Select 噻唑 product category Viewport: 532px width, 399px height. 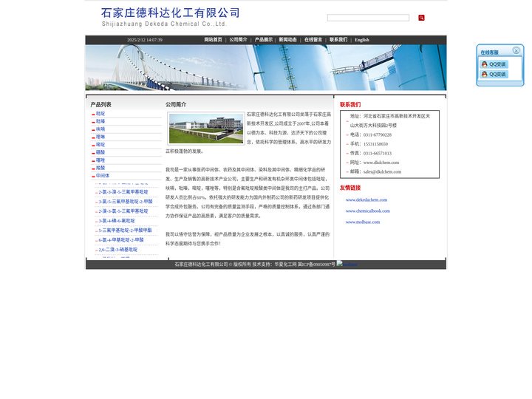coord(100,160)
